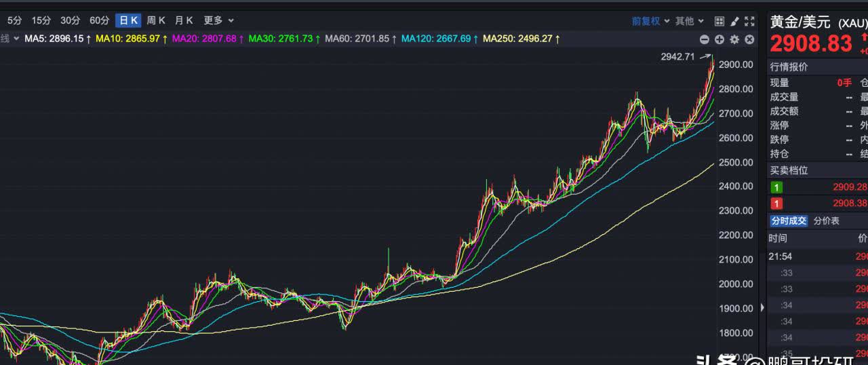Screen dimensions: 868x365
Task: Remove moving averages with X icon
Action: pyautogui.click(x=749, y=39)
